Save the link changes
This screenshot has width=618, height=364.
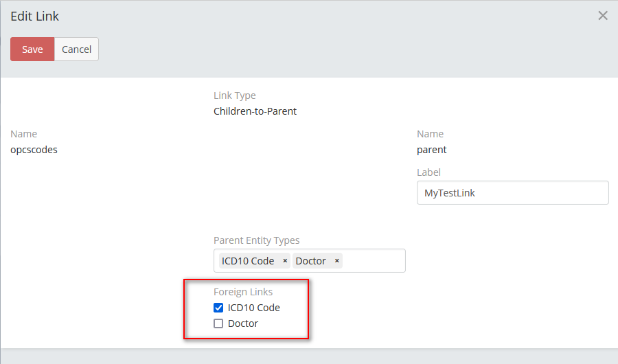point(32,49)
